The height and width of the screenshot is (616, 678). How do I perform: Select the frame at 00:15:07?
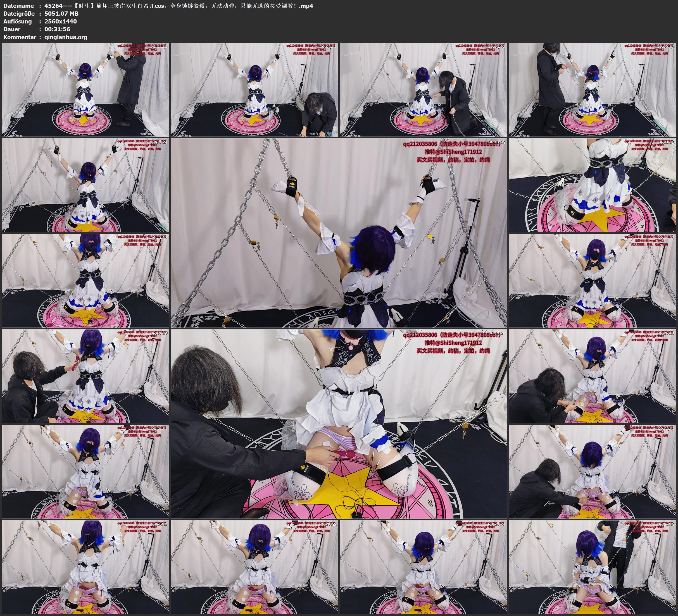[593, 280]
